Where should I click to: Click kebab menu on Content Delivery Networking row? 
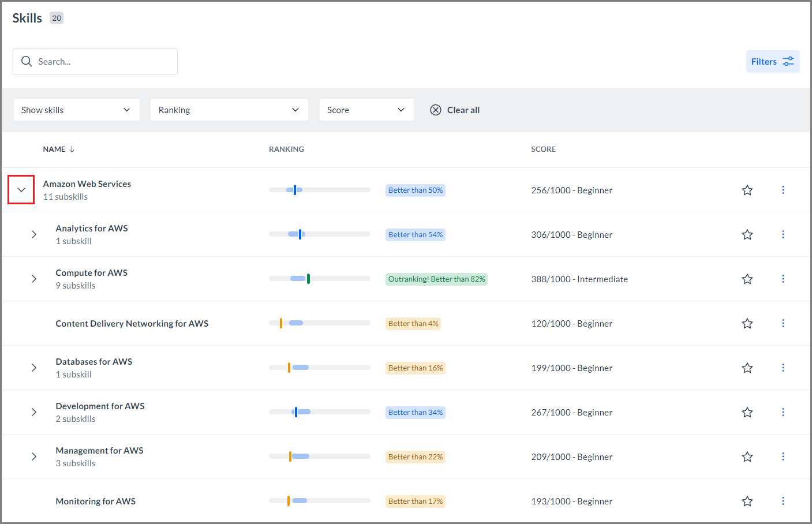pos(783,323)
